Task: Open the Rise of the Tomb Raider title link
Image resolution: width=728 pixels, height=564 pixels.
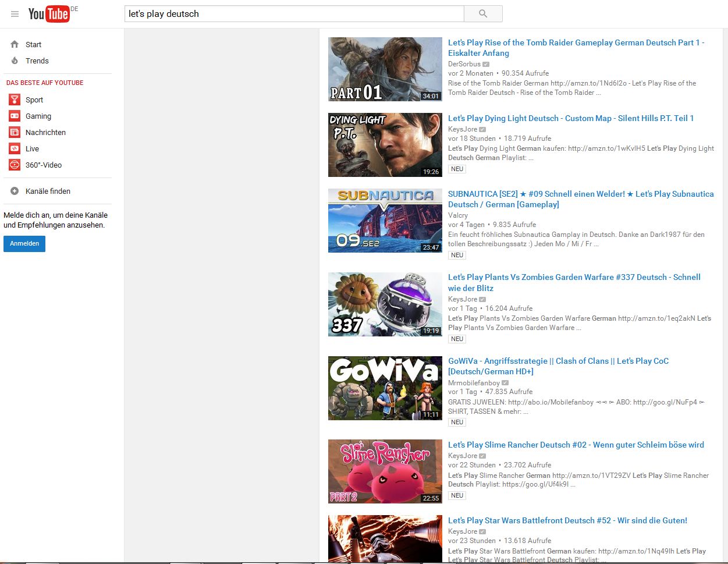Action: click(x=576, y=48)
